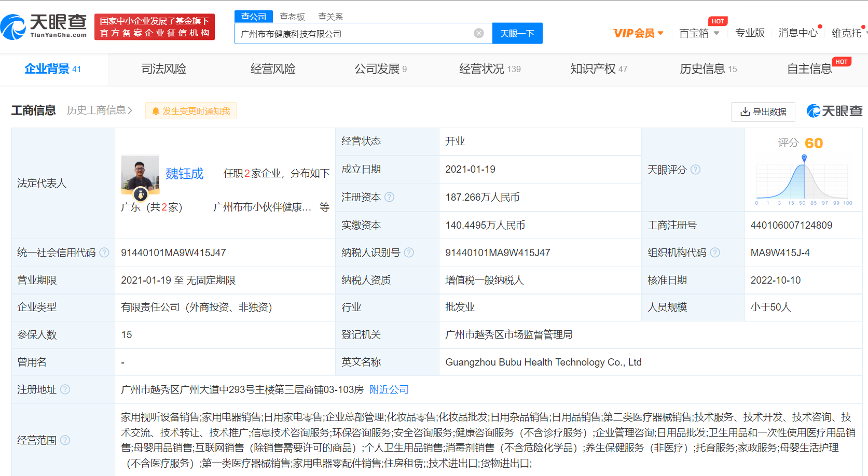Click the score value 60
868x476 pixels.
pos(814,143)
